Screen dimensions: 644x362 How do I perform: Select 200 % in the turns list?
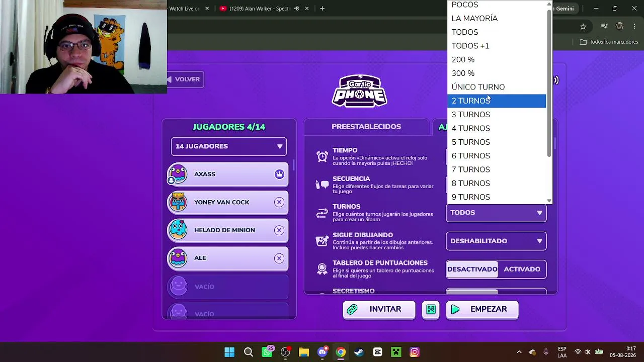click(497, 59)
